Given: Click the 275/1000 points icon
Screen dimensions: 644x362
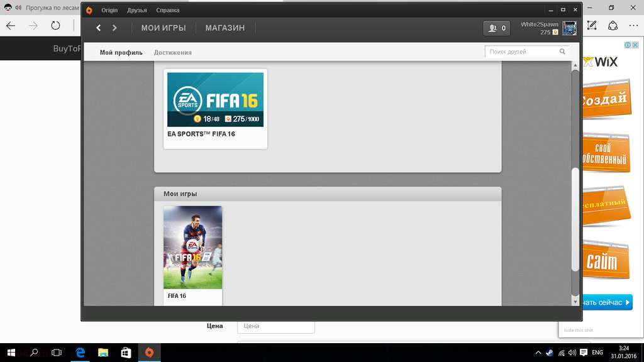Looking at the screenshot, I should (228, 119).
